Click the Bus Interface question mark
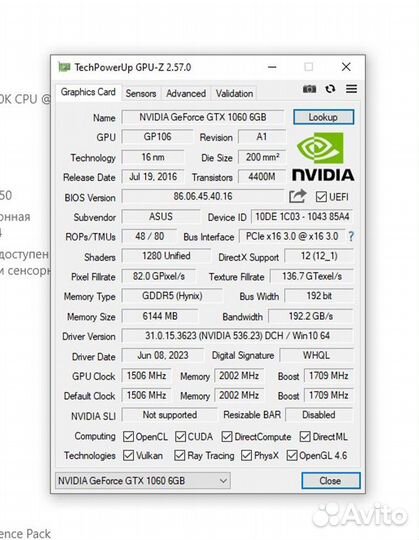 pyautogui.click(x=350, y=237)
